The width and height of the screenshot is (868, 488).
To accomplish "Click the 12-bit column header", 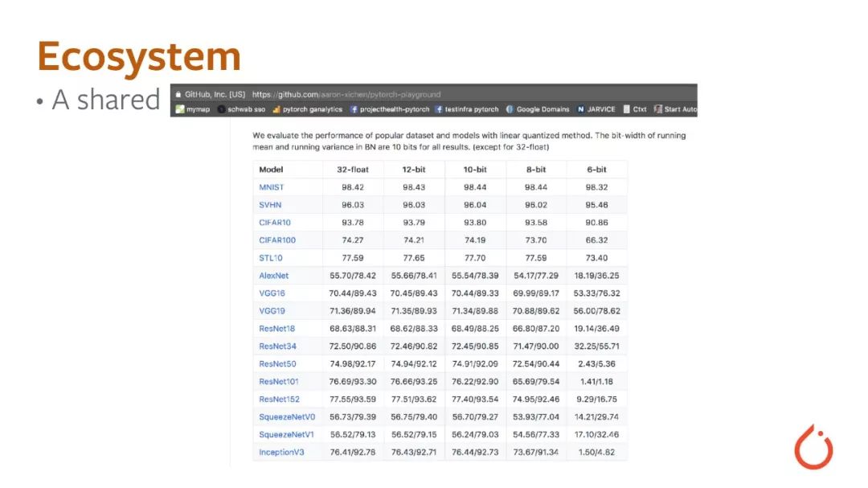I will (x=414, y=170).
